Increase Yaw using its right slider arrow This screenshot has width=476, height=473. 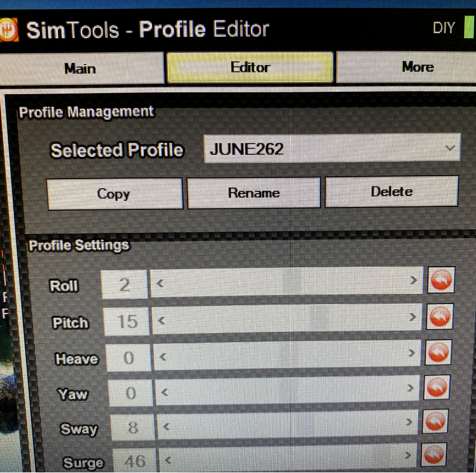coord(410,388)
